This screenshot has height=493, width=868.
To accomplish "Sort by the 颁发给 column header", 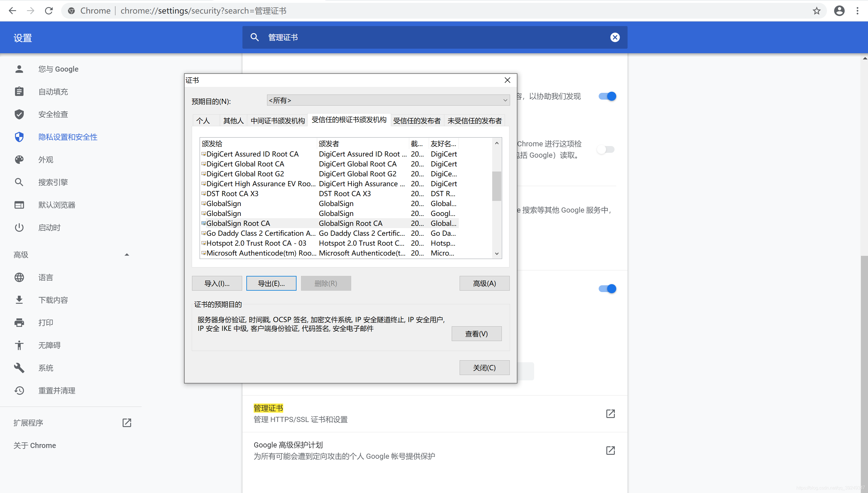I will (258, 143).
